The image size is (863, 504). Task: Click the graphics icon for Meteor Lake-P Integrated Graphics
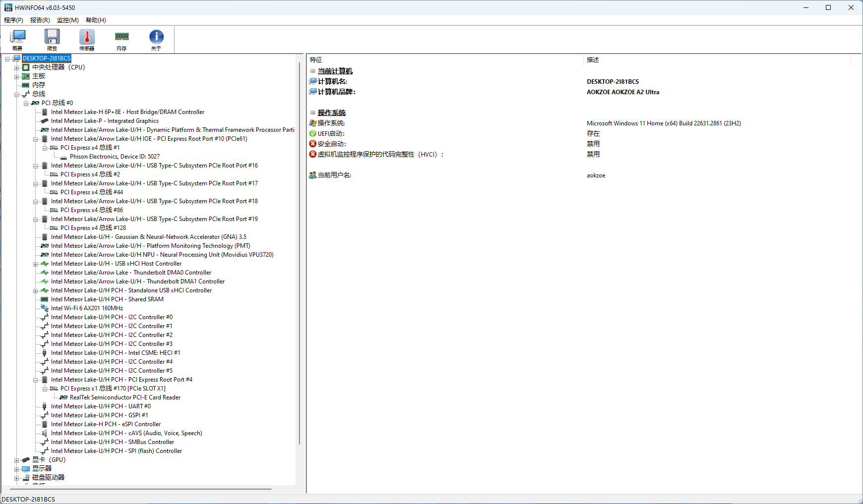(45, 121)
